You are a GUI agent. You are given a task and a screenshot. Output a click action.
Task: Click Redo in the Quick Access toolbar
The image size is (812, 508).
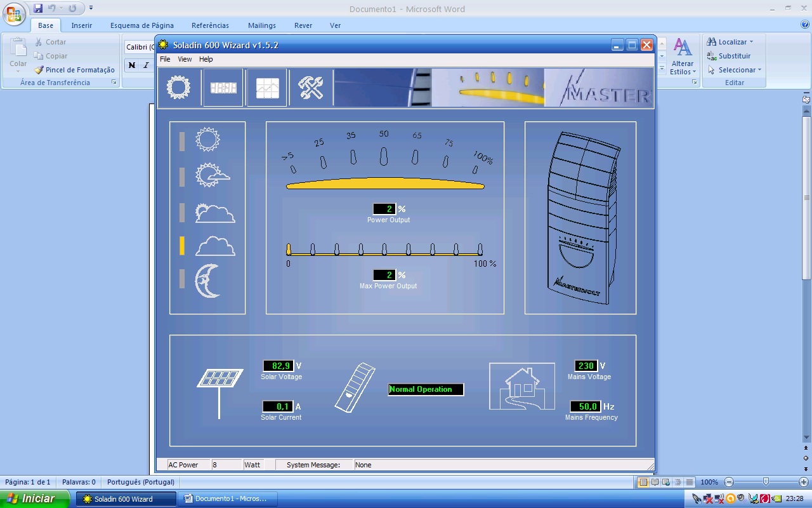click(x=72, y=8)
